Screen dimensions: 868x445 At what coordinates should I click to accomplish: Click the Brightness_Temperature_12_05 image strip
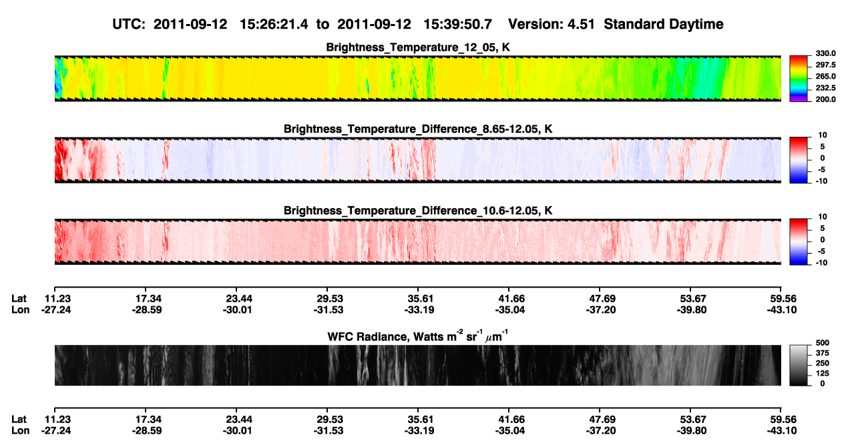[x=417, y=78]
